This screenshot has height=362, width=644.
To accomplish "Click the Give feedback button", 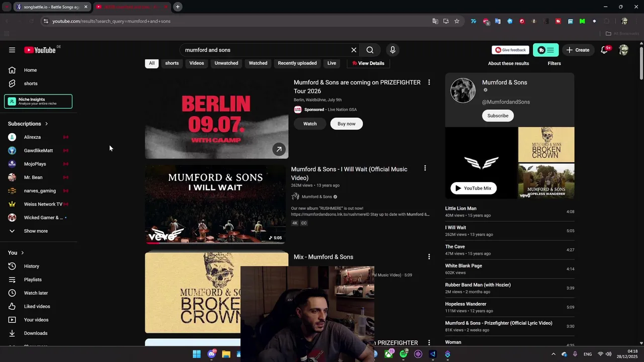I will pos(510,50).
